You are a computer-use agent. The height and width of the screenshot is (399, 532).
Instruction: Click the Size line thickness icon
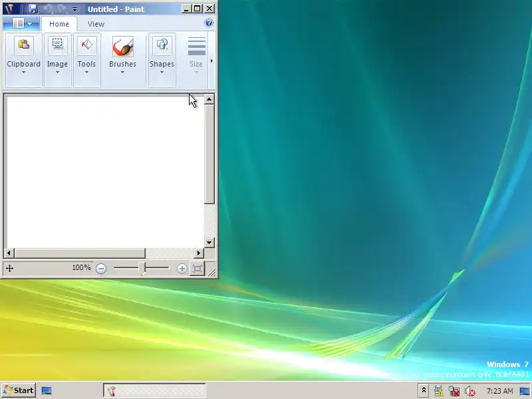coord(196,46)
